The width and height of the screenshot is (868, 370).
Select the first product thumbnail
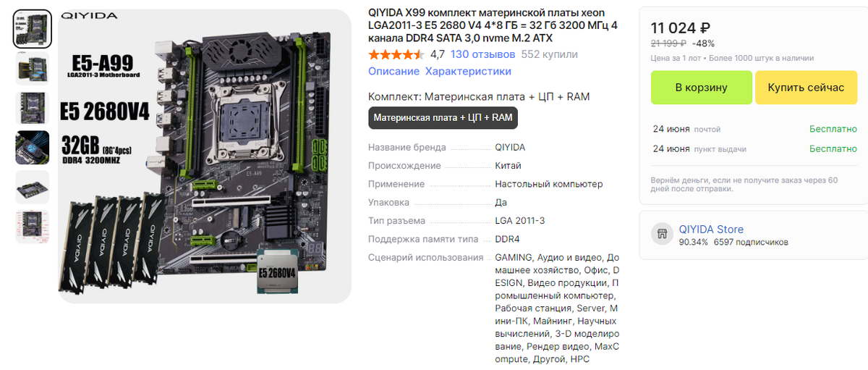tap(33, 29)
